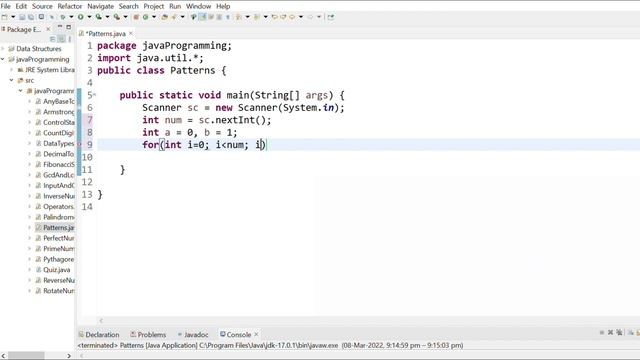Click the Coverage run icon
This screenshot has height=360, width=640.
pyautogui.click(x=99, y=17)
